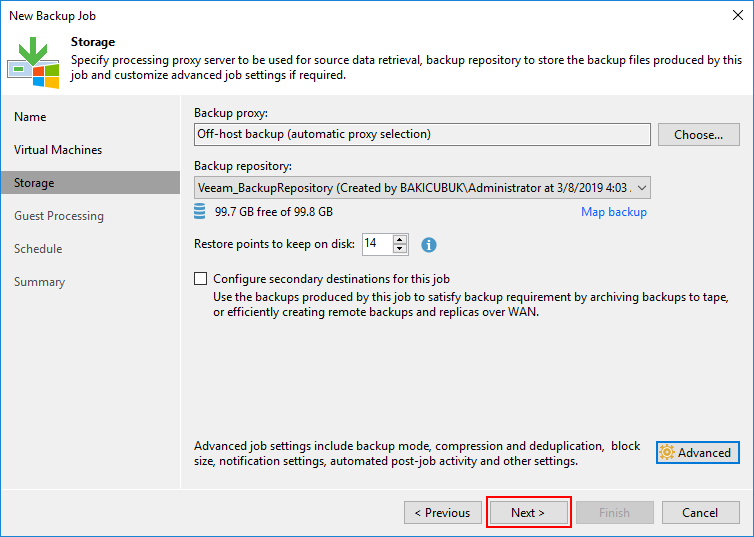Image resolution: width=754 pixels, height=537 pixels.
Task: Proceed with the Next button
Action: click(x=528, y=513)
